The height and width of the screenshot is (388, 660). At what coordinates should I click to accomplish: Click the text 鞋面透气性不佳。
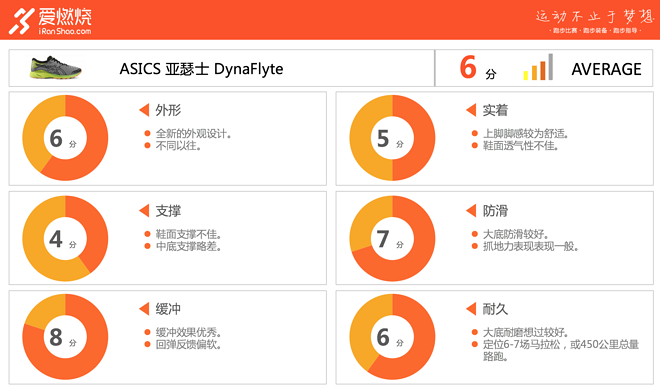tap(520, 146)
